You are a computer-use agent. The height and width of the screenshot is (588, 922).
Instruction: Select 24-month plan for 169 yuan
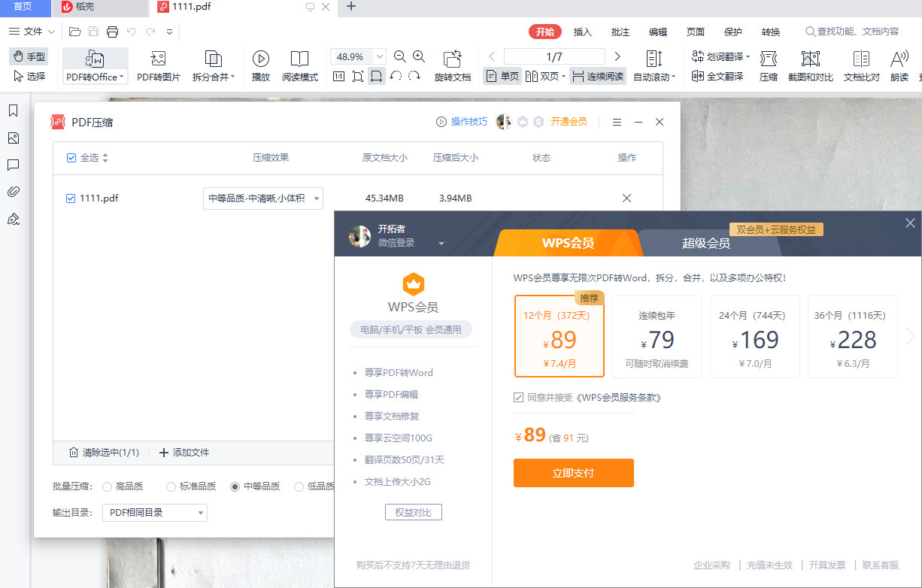click(755, 336)
